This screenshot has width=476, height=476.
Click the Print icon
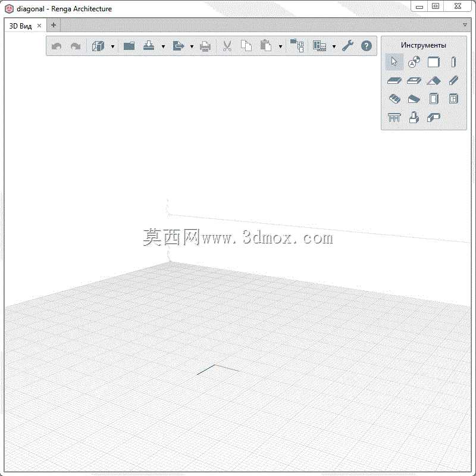tap(205, 46)
